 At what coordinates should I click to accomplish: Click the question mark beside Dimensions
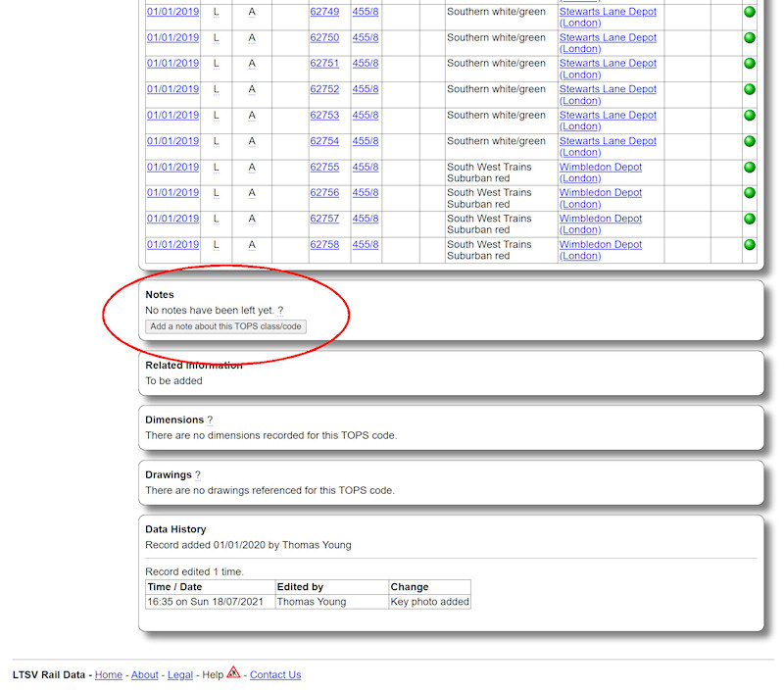coord(210,420)
